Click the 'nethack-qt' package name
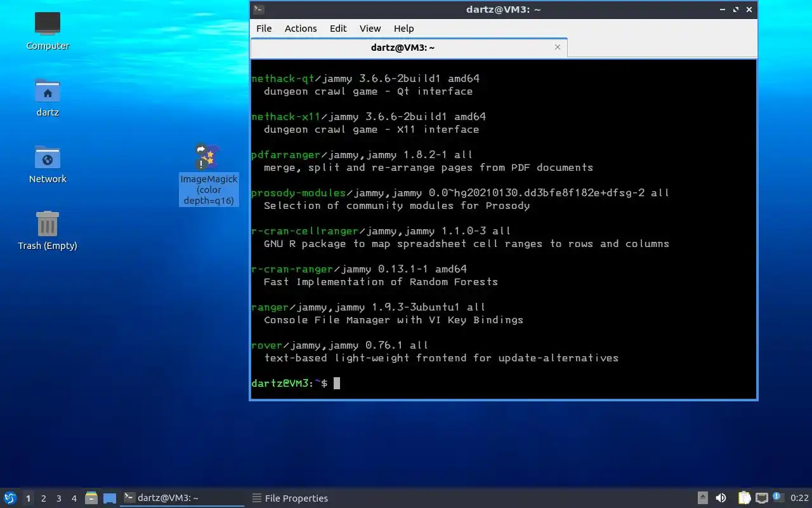Image resolution: width=812 pixels, height=508 pixels. point(283,79)
